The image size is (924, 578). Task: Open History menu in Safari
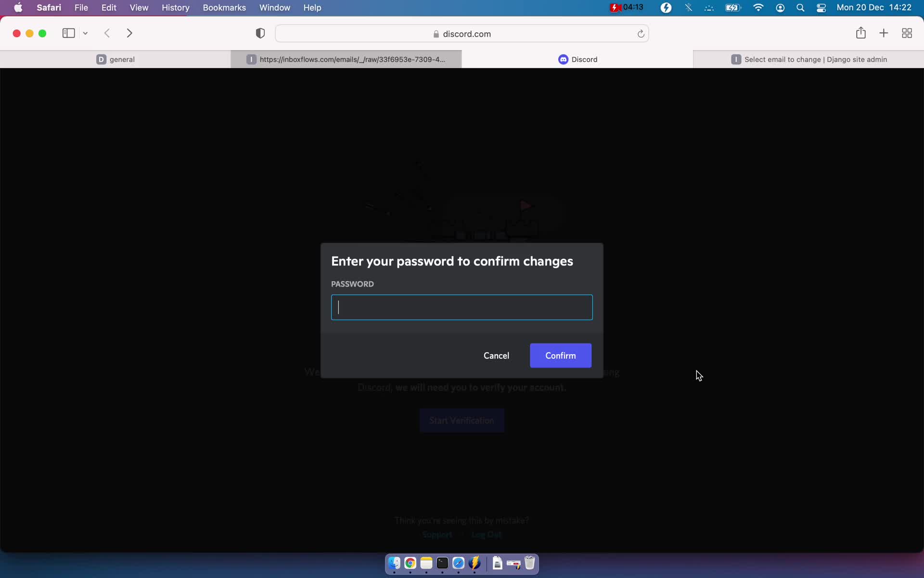pos(176,7)
